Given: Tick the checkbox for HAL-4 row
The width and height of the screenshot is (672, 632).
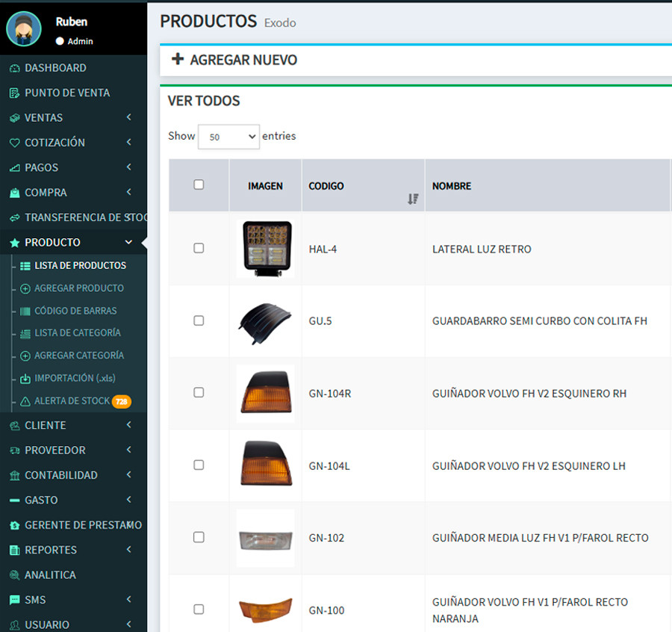Looking at the screenshot, I should [199, 248].
